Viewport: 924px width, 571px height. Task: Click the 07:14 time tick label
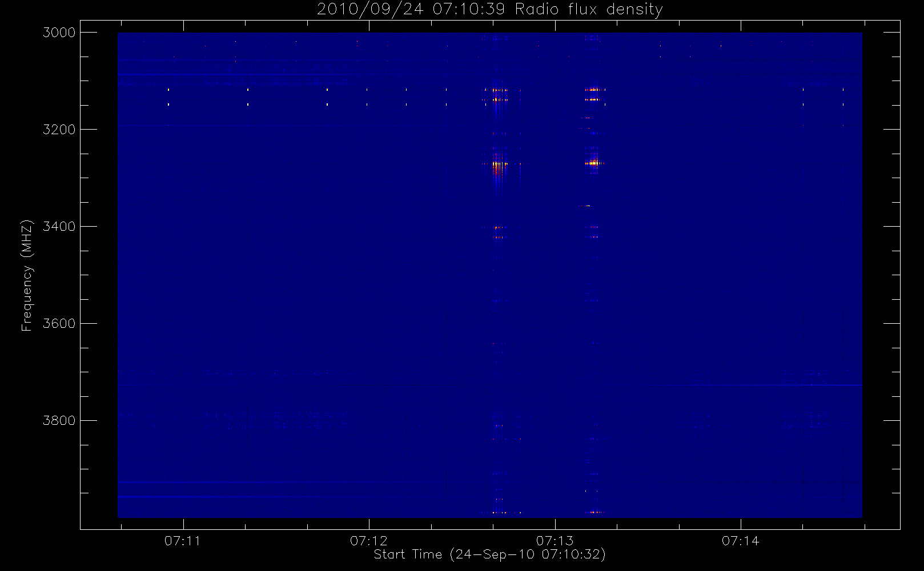(741, 541)
